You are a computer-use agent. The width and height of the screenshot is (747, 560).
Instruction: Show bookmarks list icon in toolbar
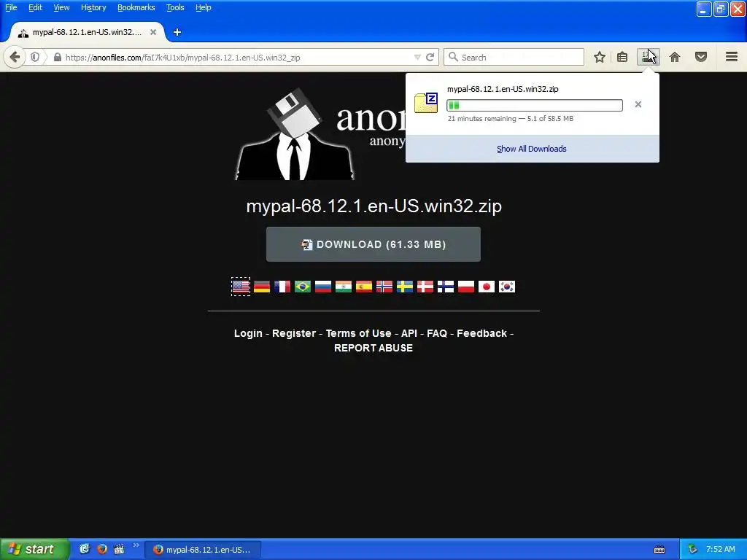point(622,57)
